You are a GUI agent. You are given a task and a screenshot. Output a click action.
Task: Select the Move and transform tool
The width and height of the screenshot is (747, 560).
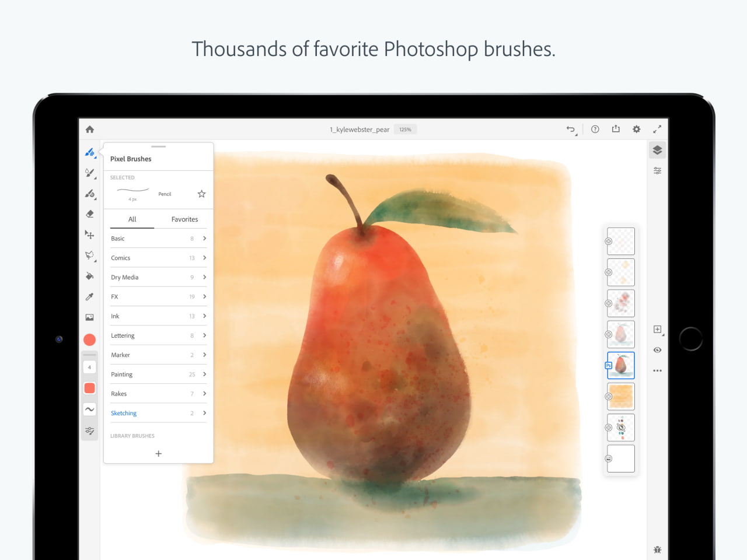[x=89, y=235]
